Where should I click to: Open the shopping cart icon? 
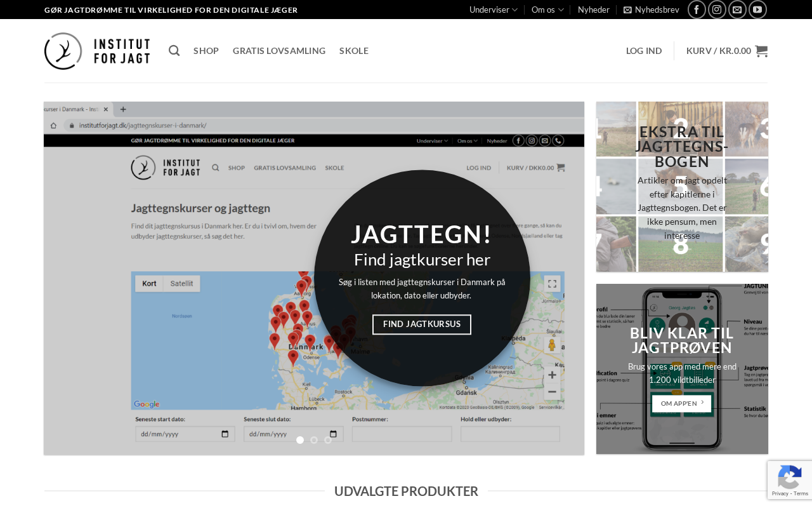click(x=761, y=51)
